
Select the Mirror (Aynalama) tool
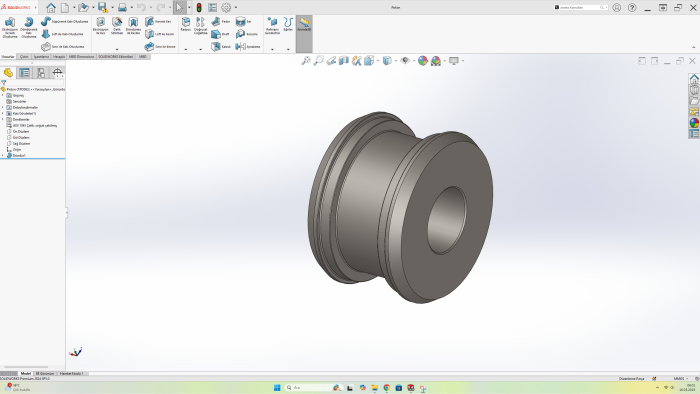(x=248, y=46)
